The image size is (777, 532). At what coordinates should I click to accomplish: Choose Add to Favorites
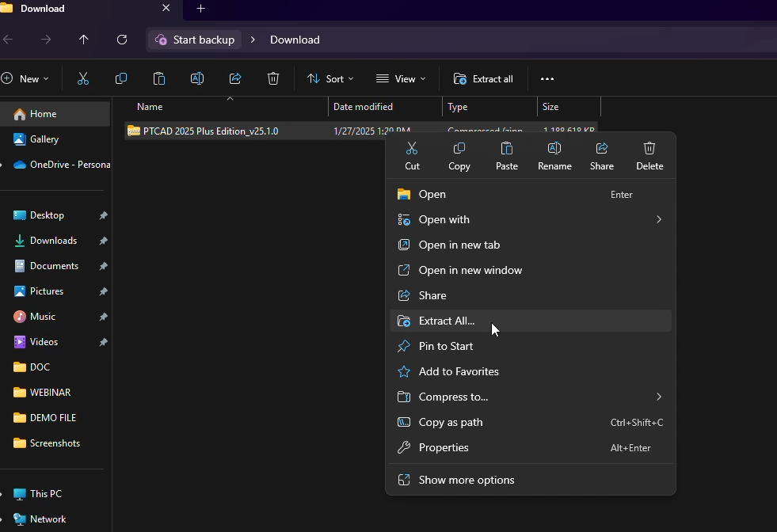click(x=530, y=371)
